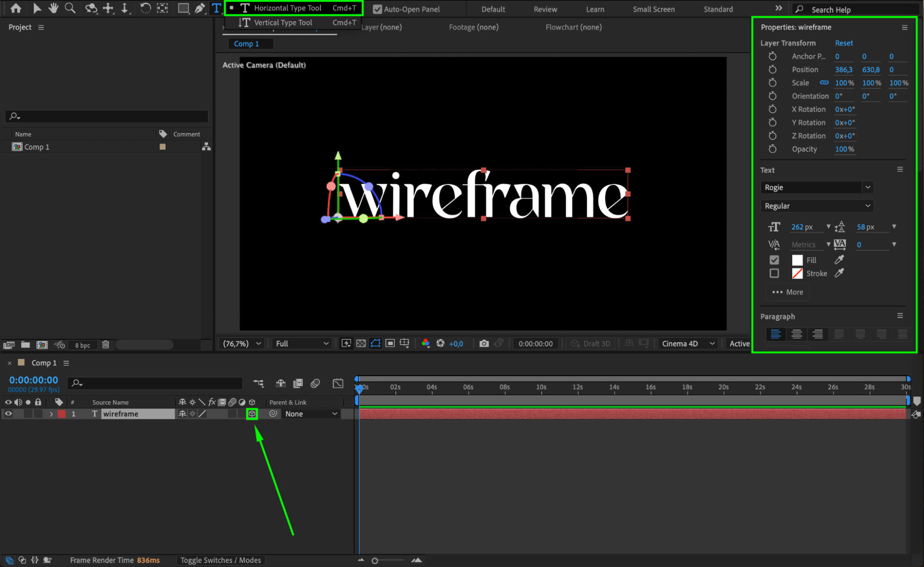Click the Home icon
This screenshot has height=567, width=924.
(16, 8)
